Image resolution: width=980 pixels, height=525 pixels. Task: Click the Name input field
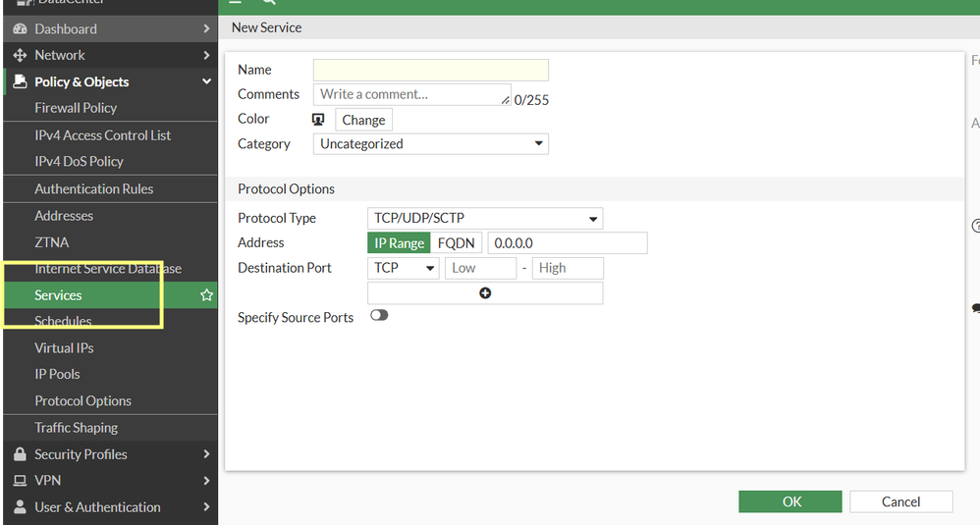tap(430, 71)
